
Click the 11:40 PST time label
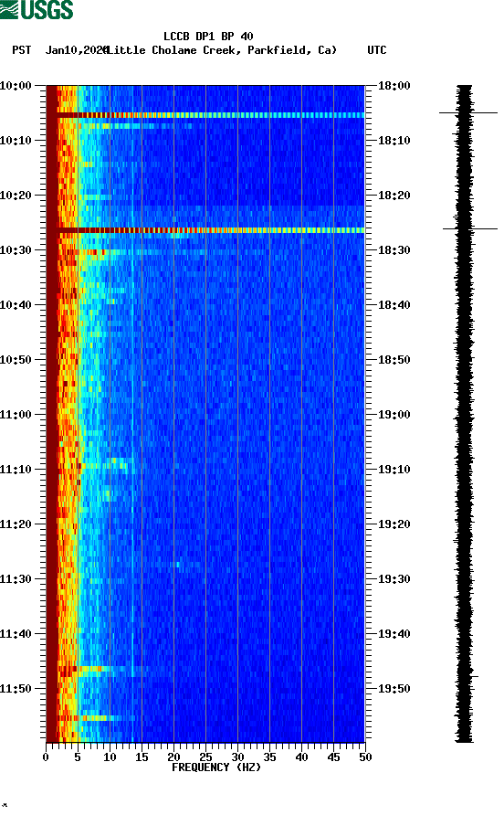tap(16, 634)
